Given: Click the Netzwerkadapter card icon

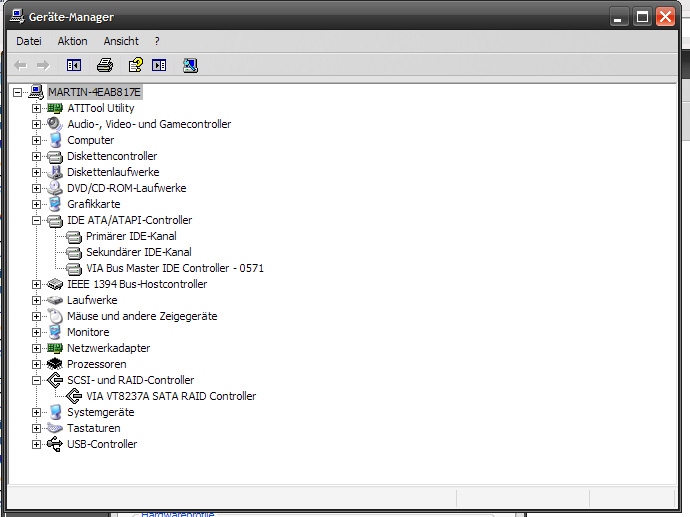Looking at the screenshot, I should coord(55,348).
